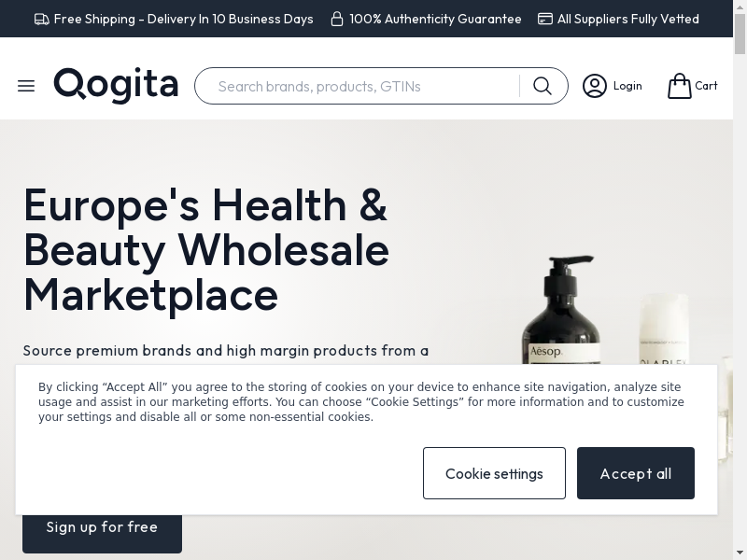Image resolution: width=747 pixels, height=560 pixels.
Task: Click the delivery truck shipping icon
Action: [42, 19]
